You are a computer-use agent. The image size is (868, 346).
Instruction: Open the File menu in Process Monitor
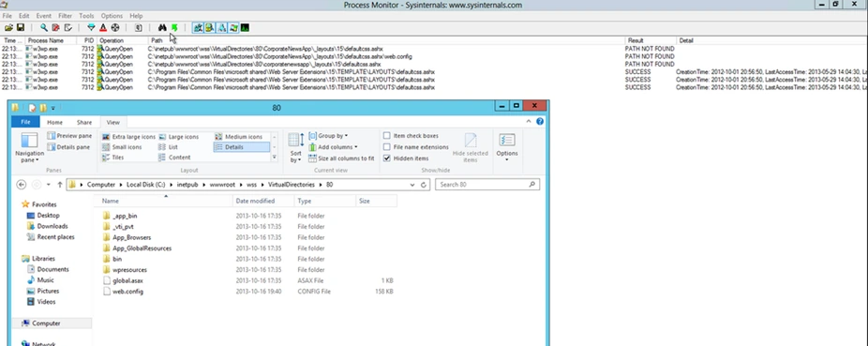7,16
